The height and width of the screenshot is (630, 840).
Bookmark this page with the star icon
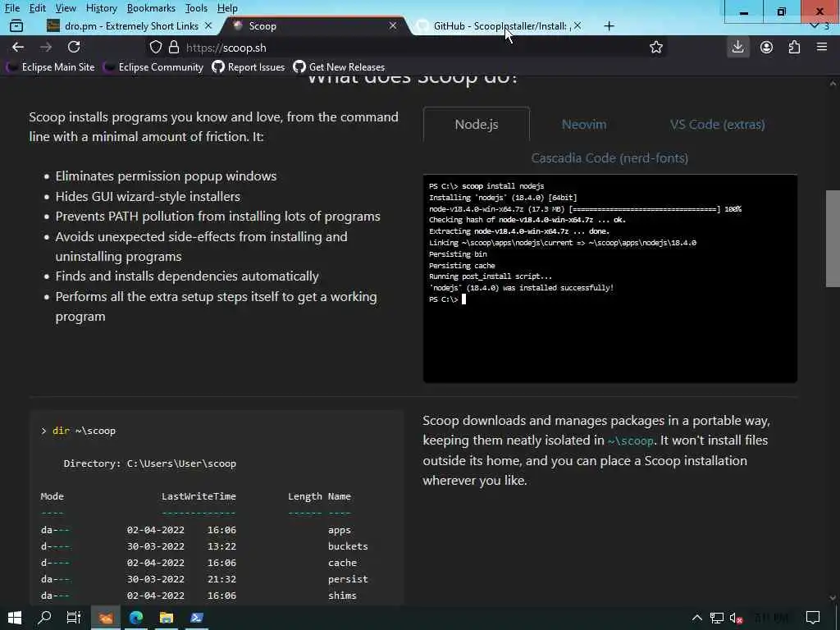[655, 47]
